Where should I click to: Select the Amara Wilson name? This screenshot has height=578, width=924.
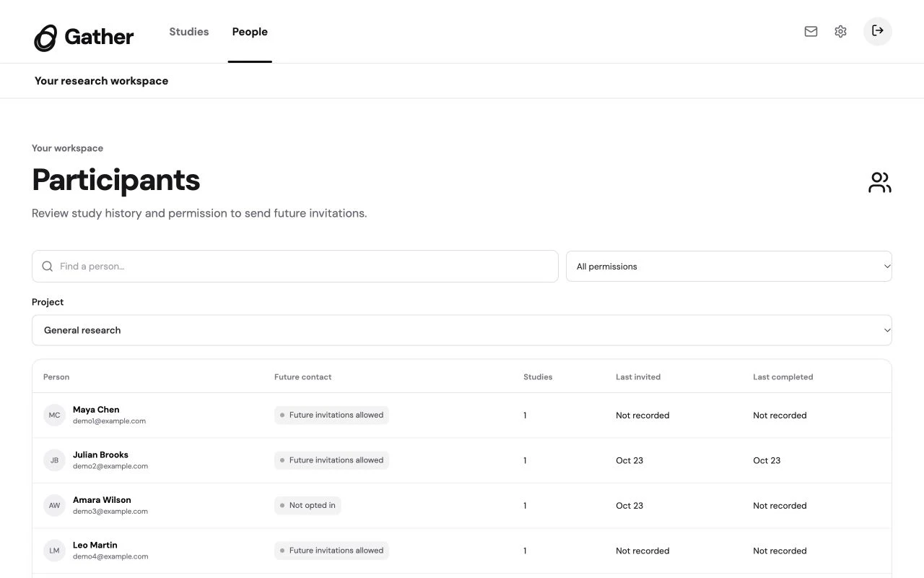click(102, 500)
